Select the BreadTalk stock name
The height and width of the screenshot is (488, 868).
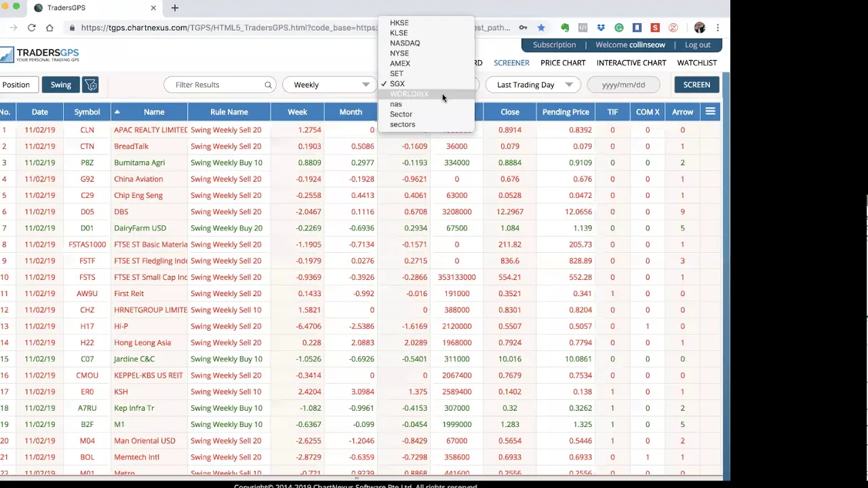pos(132,146)
